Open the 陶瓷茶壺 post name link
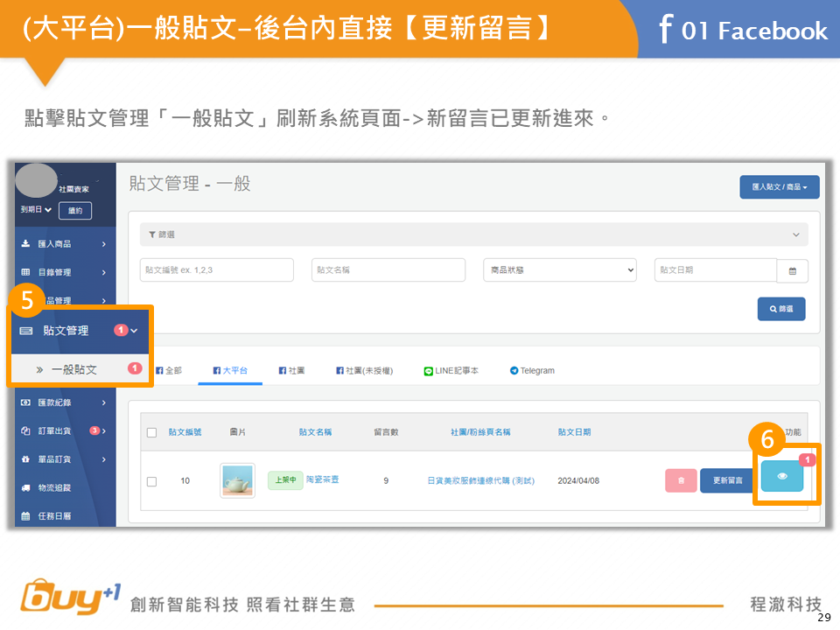This screenshot has height=630, width=840. coord(322,479)
